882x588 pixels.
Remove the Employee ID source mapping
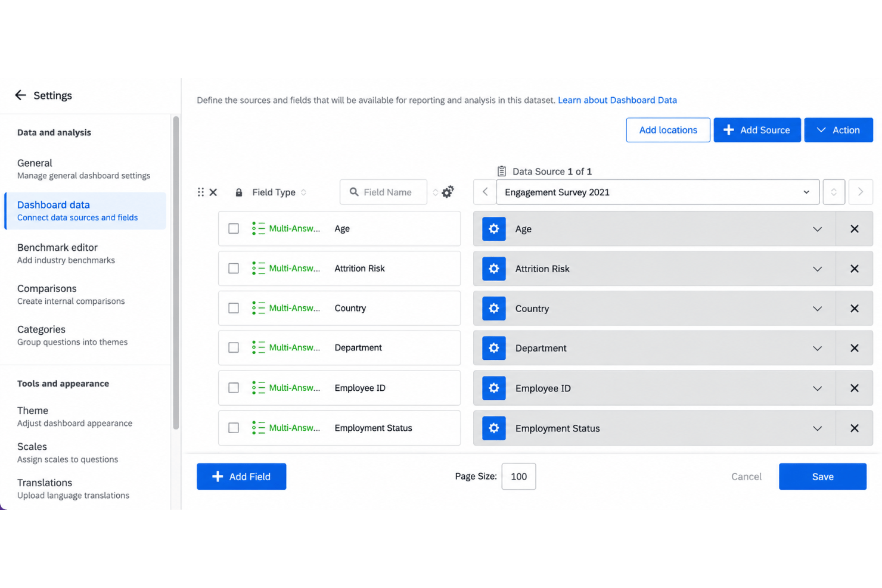[854, 388]
